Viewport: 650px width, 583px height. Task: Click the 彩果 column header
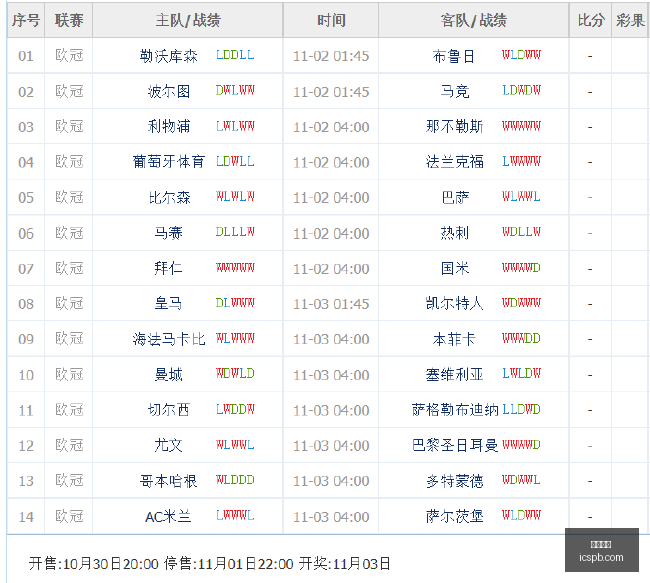[630, 20]
